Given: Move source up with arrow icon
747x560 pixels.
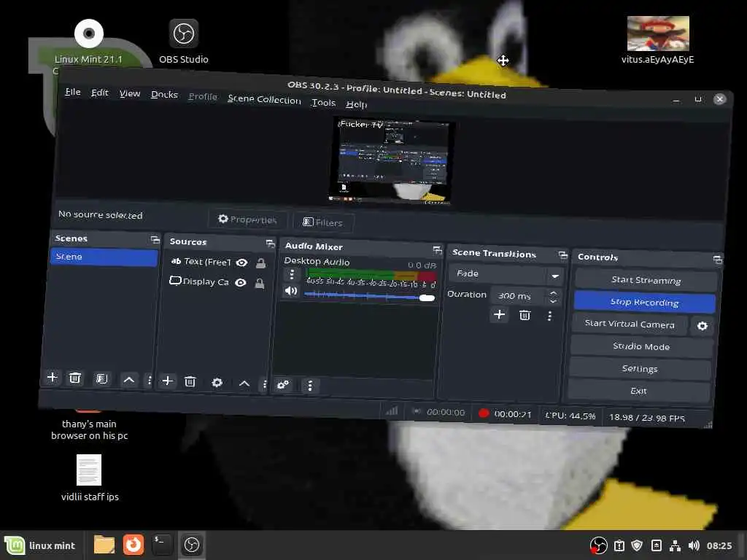Looking at the screenshot, I should 244,384.
